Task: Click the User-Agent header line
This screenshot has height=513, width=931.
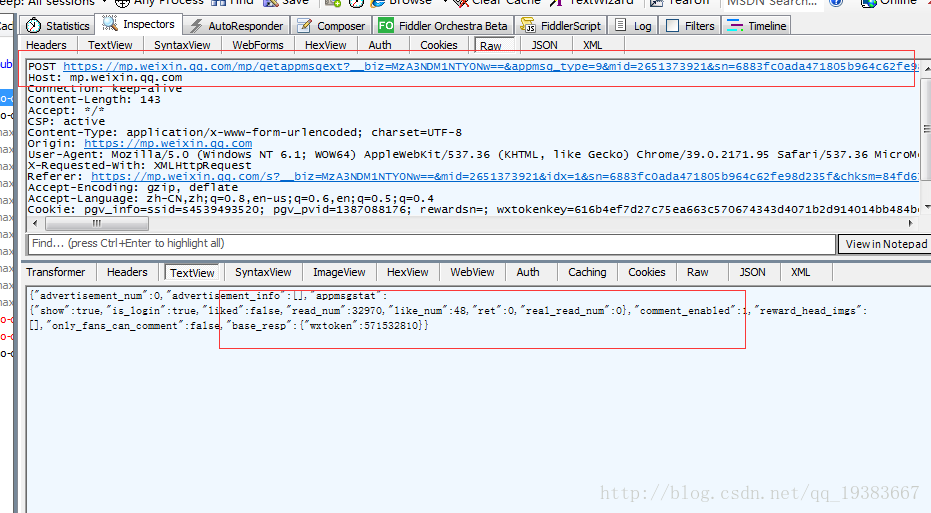Action: [x=473, y=154]
